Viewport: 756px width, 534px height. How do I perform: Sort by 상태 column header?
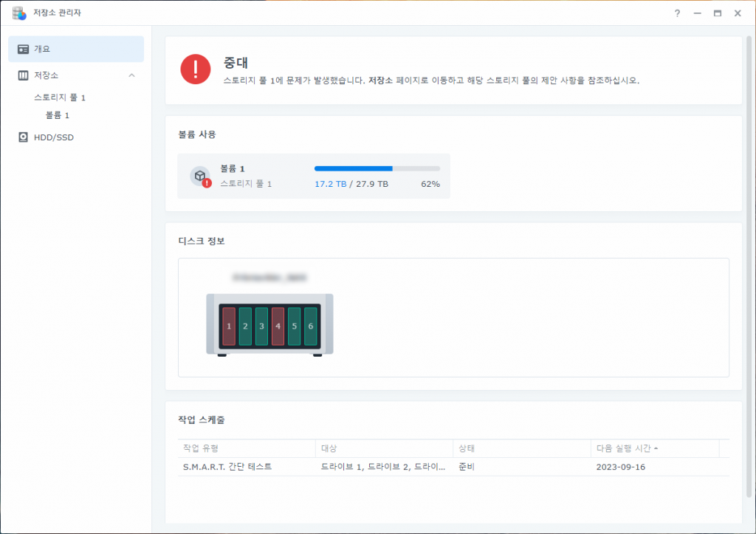(x=522, y=448)
